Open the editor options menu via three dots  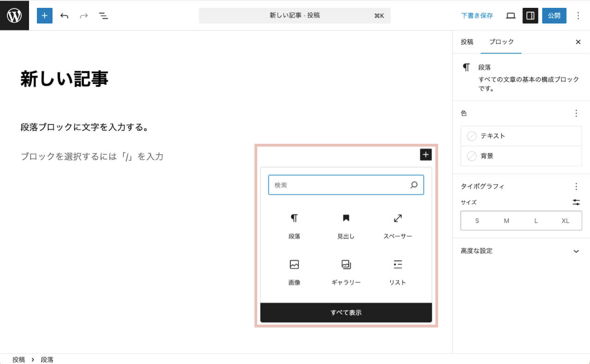578,15
